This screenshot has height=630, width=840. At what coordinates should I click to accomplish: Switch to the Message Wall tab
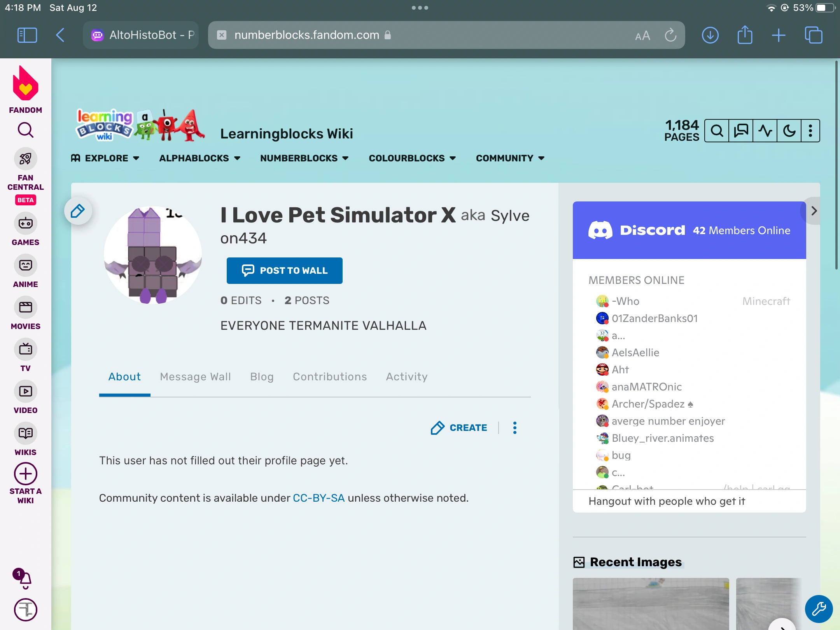(195, 376)
